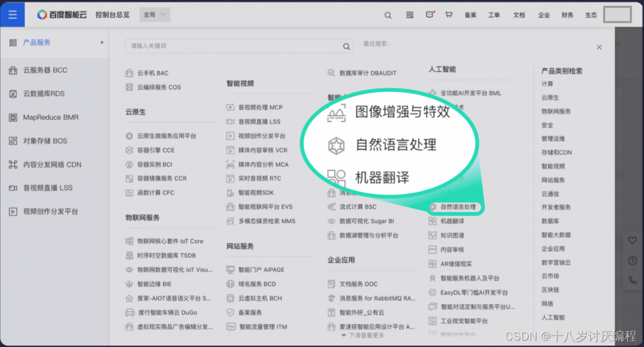Click the 机器翻译 product link
644x347 pixels.
tap(452, 221)
